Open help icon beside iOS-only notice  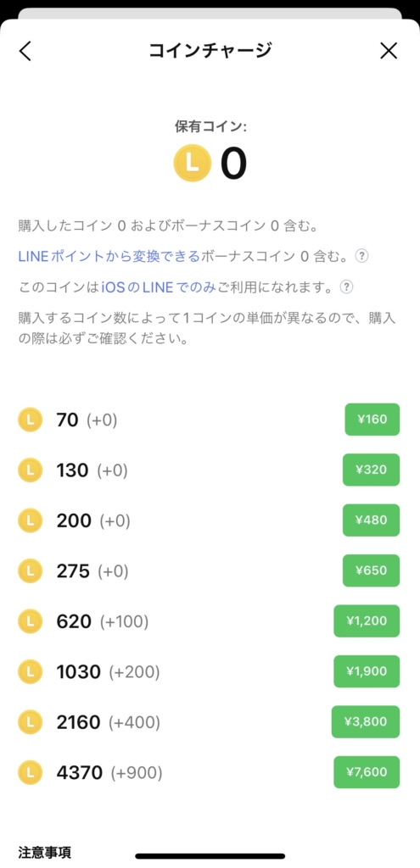346,287
